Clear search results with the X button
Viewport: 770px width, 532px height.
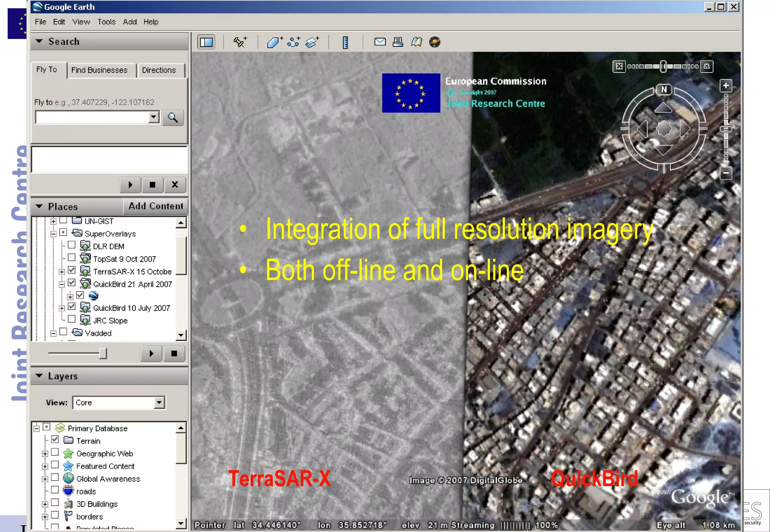(174, 185)
